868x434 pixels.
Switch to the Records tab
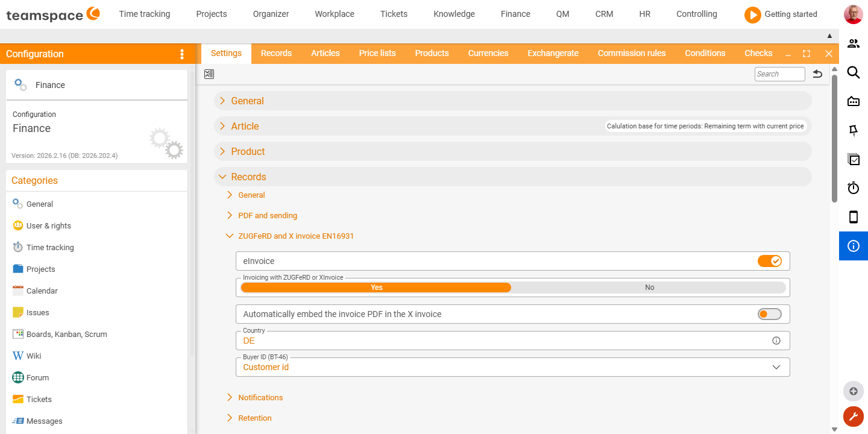[x=276, y=54]
